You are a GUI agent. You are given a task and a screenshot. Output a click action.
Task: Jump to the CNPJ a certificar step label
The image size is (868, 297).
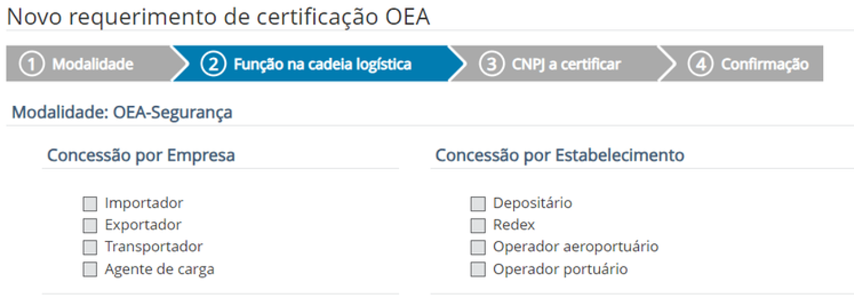coord(566,64)
